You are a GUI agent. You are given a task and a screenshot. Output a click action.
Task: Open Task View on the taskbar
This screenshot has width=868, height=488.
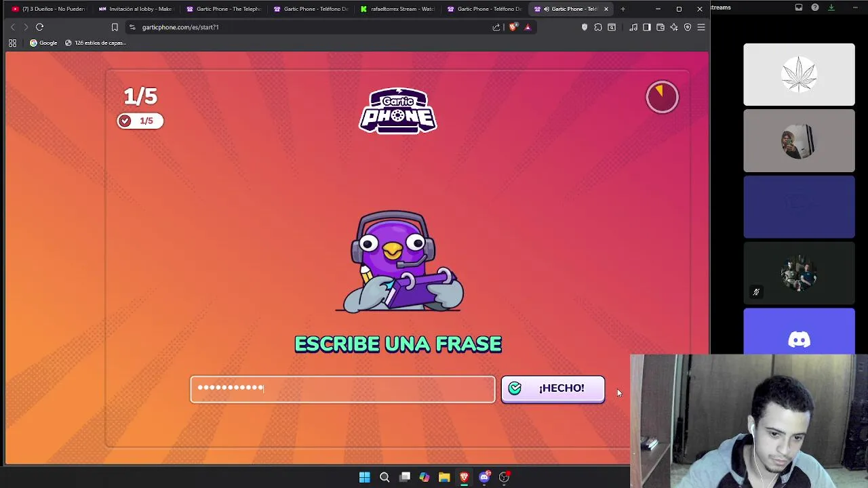click(405, 477)
